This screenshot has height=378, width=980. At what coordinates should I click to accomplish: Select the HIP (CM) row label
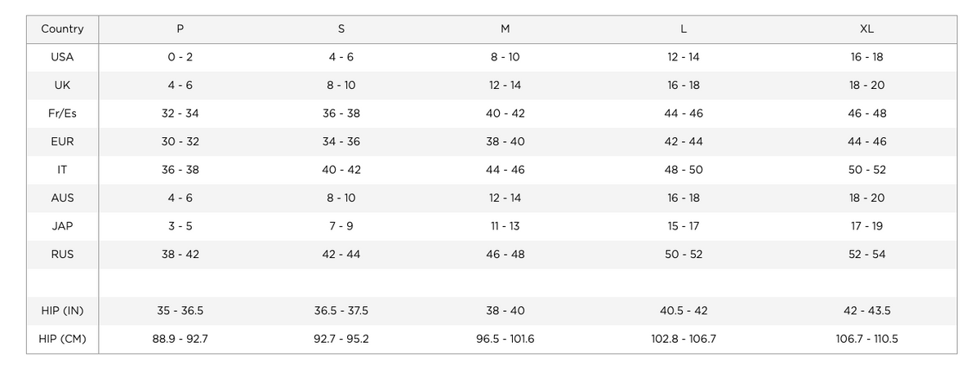pos(62,339)
